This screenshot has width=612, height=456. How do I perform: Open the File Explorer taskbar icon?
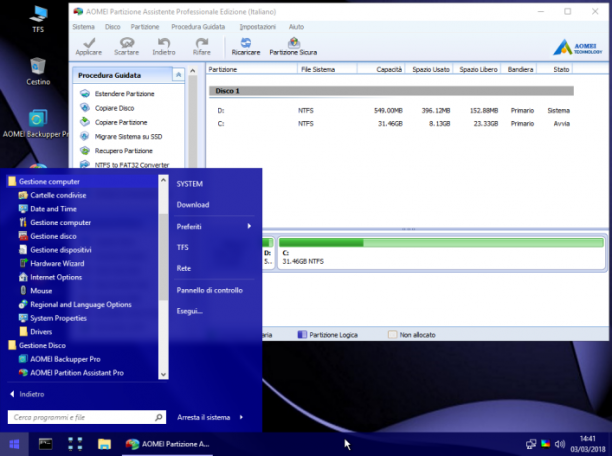click(x=104, y=444)
